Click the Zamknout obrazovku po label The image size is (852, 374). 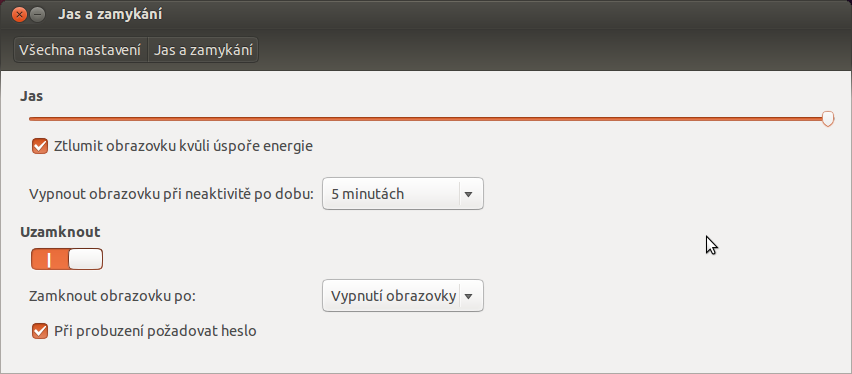pos(112,296)
